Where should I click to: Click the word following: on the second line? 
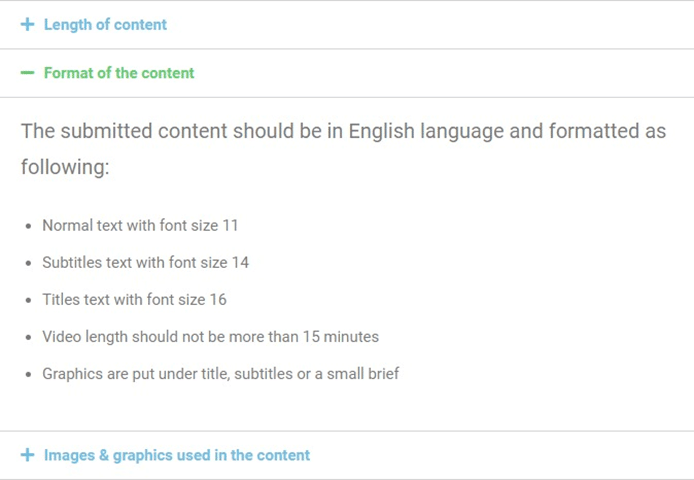tap(64, 167)
